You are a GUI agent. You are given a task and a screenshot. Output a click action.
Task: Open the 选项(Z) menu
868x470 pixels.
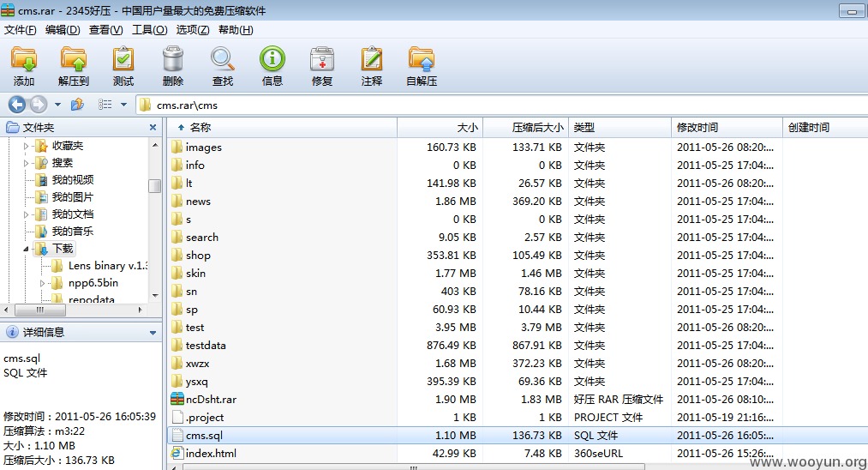tap(193, 30)
